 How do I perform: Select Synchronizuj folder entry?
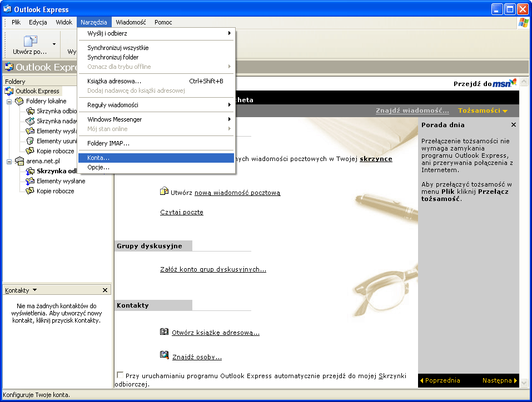point(156,57)
